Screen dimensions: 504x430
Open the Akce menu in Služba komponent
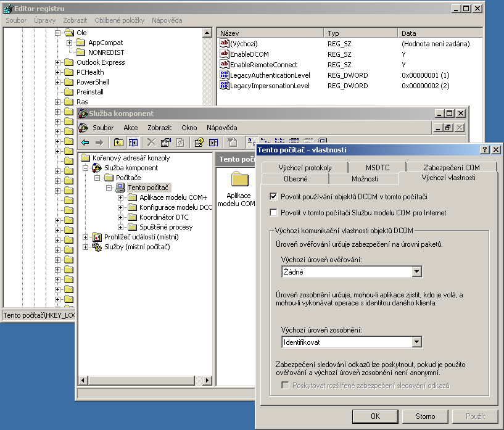pyautogui.click(x=131, y=128)
